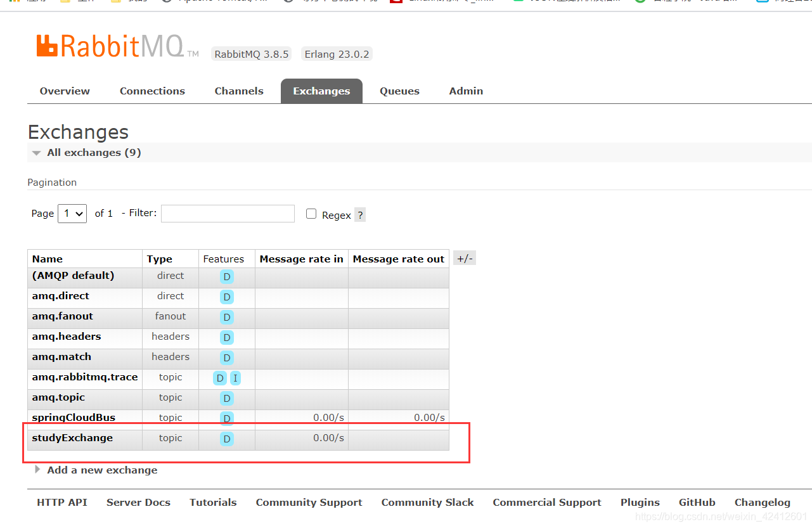Open the Overview tab
Viewport: 812px width, 528px height.
tap(65, 91)
